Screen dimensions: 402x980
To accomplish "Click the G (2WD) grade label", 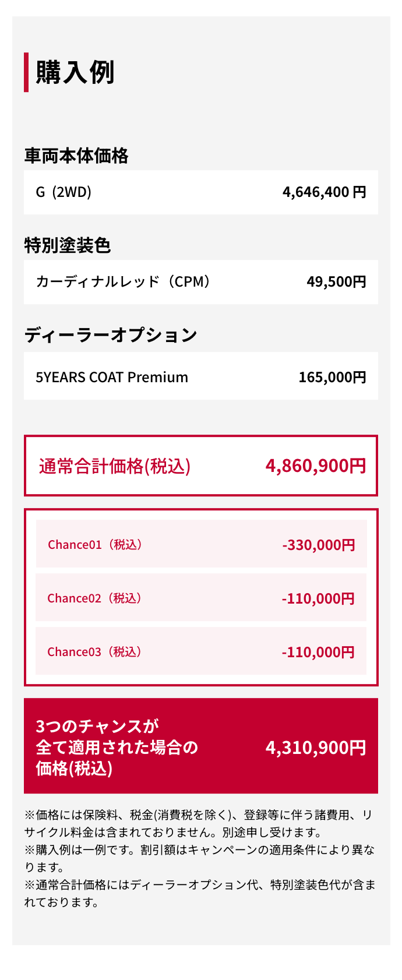I will [64, 192].
